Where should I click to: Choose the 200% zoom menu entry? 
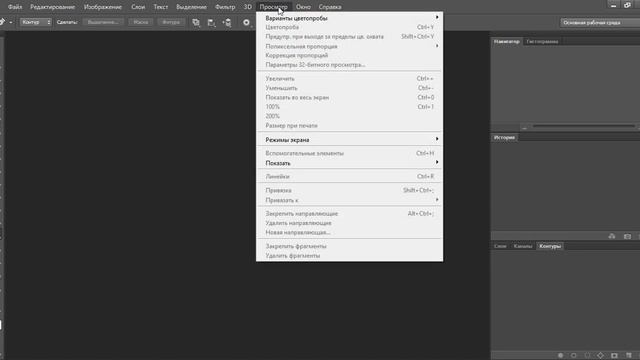coord(349,116)
